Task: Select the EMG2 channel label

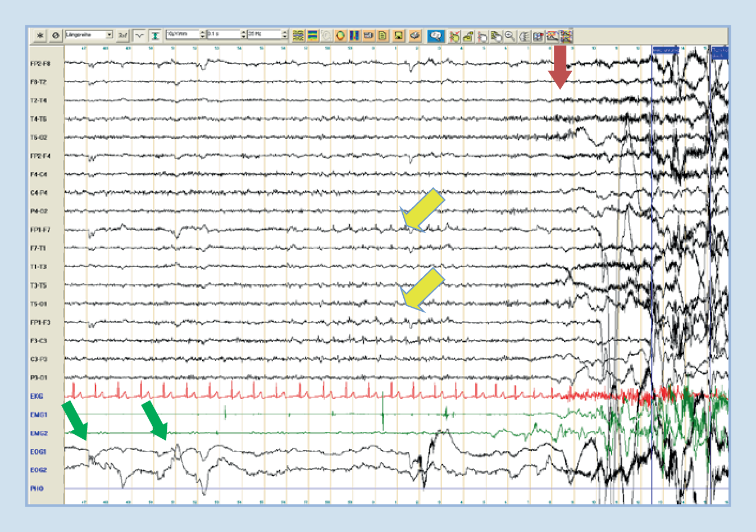Action: point(38,433)
